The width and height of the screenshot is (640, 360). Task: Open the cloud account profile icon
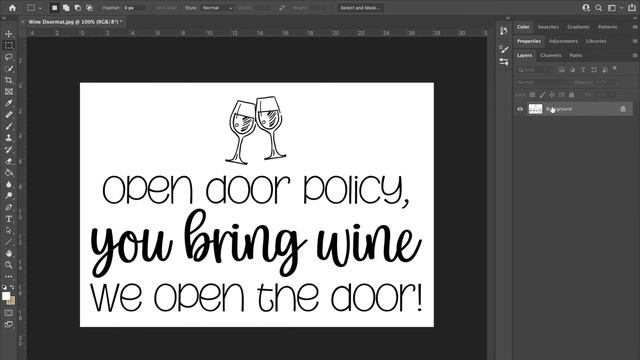pyautogui.click(x=586, y=8)
